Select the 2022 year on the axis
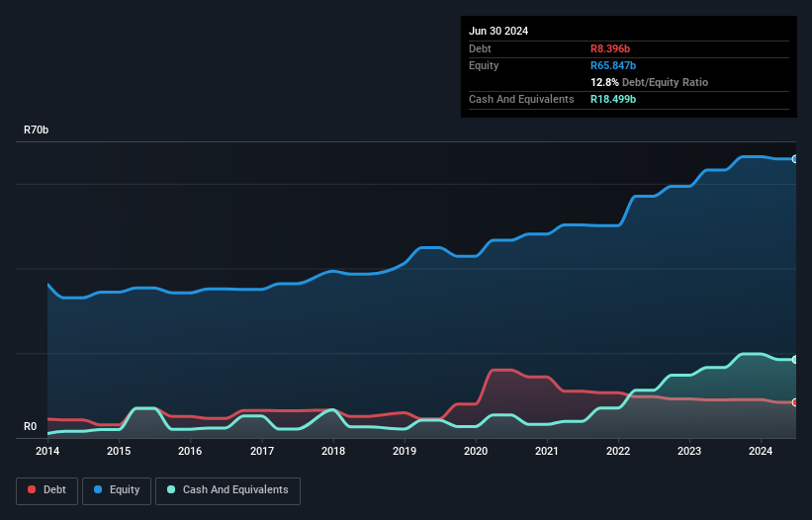This screenshot has width=812, height=520. 618,452
